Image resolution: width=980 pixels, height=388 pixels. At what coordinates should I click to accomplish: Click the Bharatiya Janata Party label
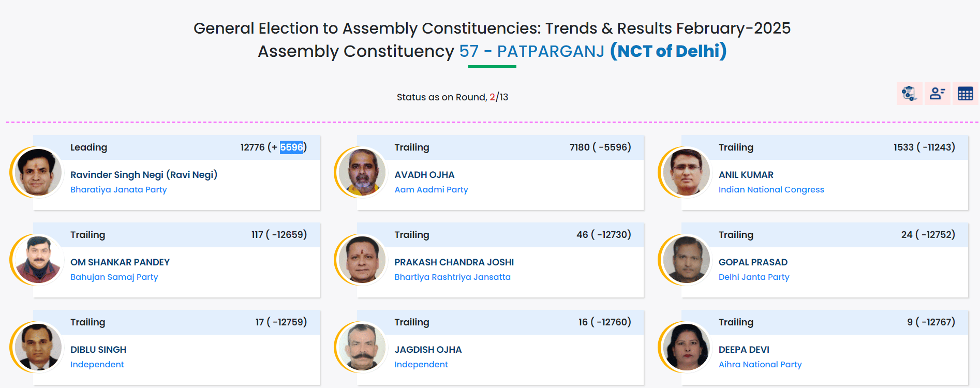pos(118,190)
